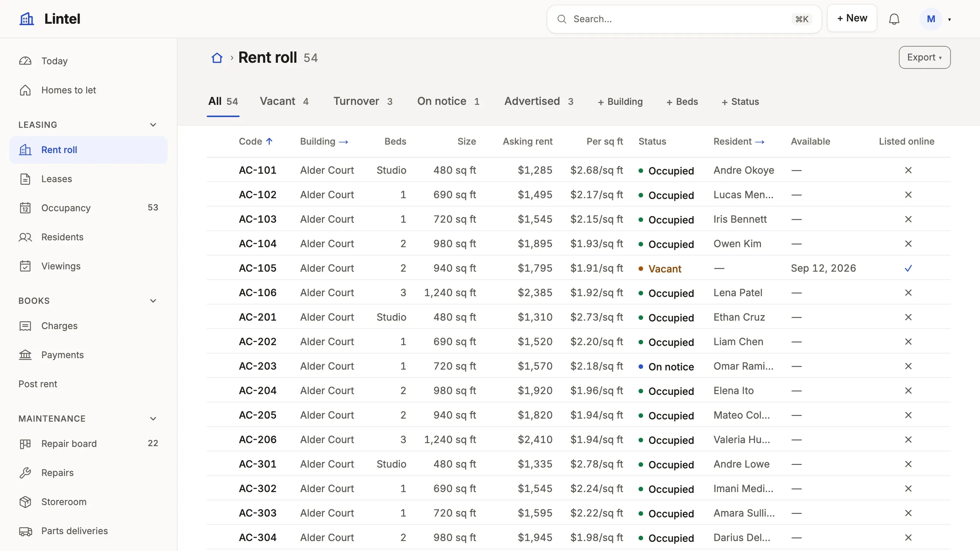Open resident Andre Okoye
The width and height of the screenshot is (980, 551).
point(744,170)
